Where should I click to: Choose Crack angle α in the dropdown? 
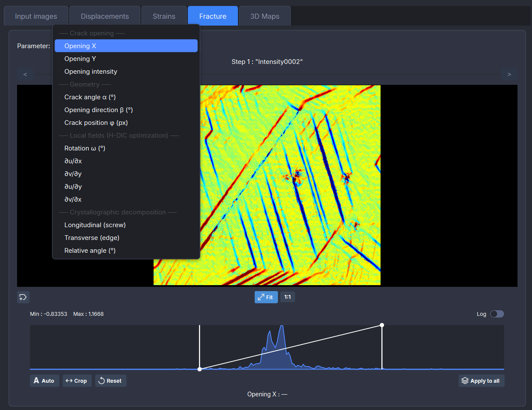pos(90,97)
